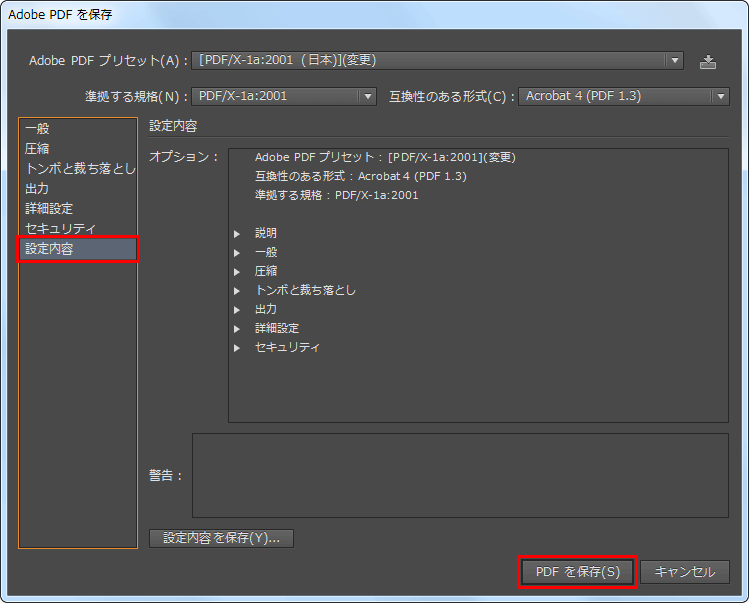Open the 互換性のある形式 dropdown

[623, 96]
